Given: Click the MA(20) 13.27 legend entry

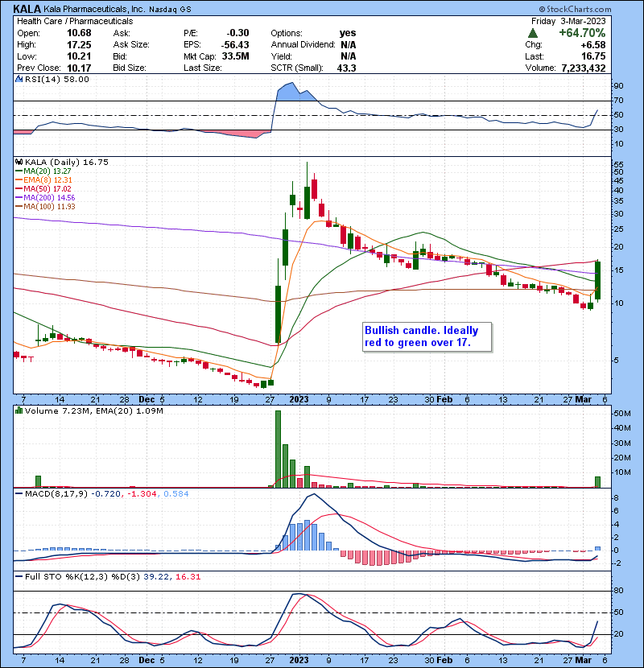Looking at the screenshot, I should tap(44, 171).
